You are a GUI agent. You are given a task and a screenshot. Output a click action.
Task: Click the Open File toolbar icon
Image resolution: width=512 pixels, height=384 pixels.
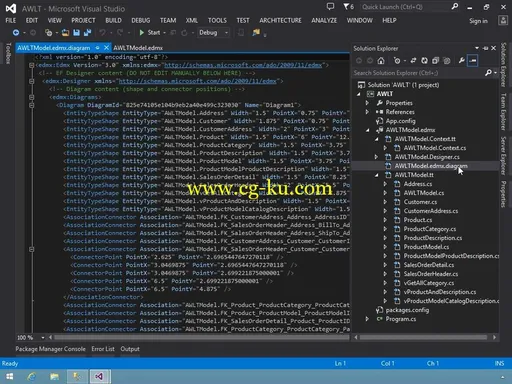[x=65, y=33]
